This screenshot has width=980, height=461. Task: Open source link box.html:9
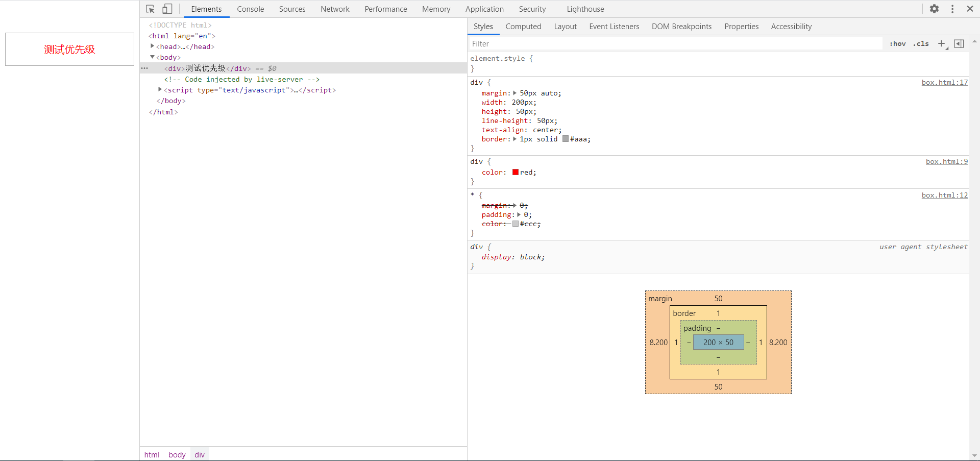(x=946, y=161)
